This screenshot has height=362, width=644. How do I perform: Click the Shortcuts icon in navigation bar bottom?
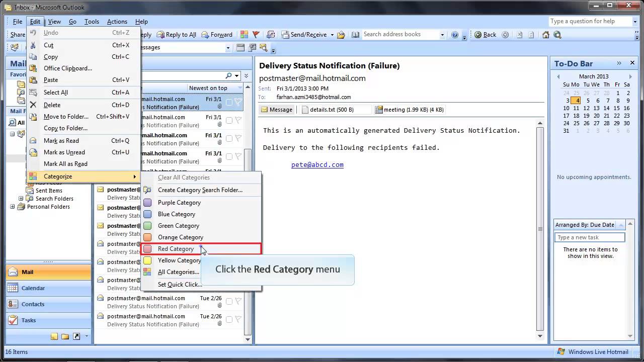click(76, 336)
